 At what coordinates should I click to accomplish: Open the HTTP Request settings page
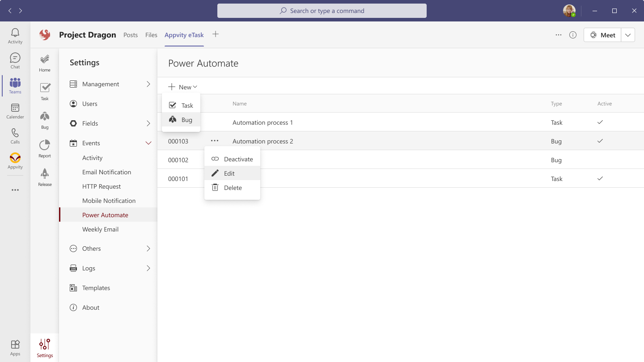[102, 186]
